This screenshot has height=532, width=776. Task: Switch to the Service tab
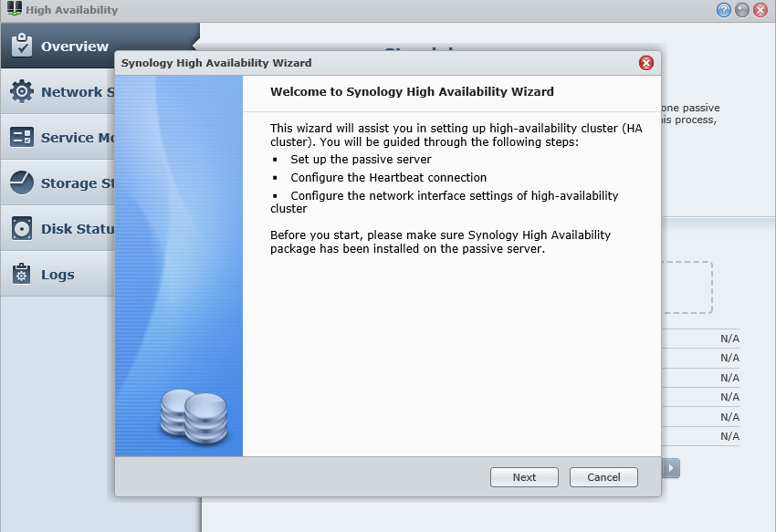pyautogui.click(x=58, y=137)
